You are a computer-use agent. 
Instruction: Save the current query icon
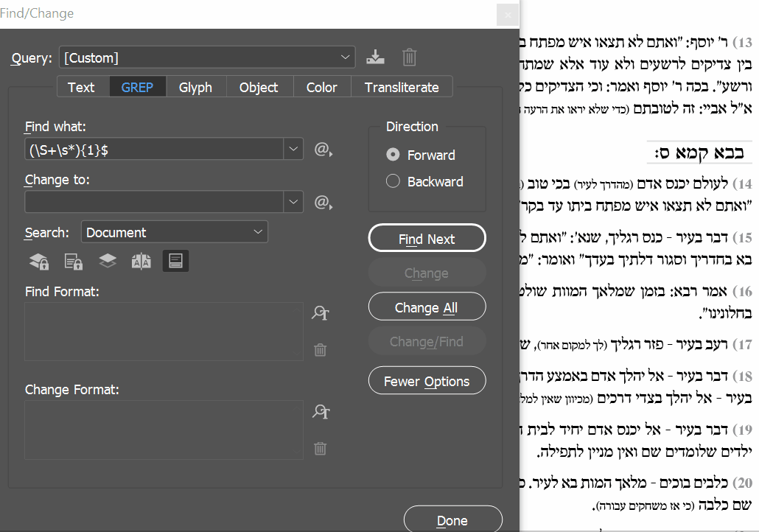coord(375,57)
